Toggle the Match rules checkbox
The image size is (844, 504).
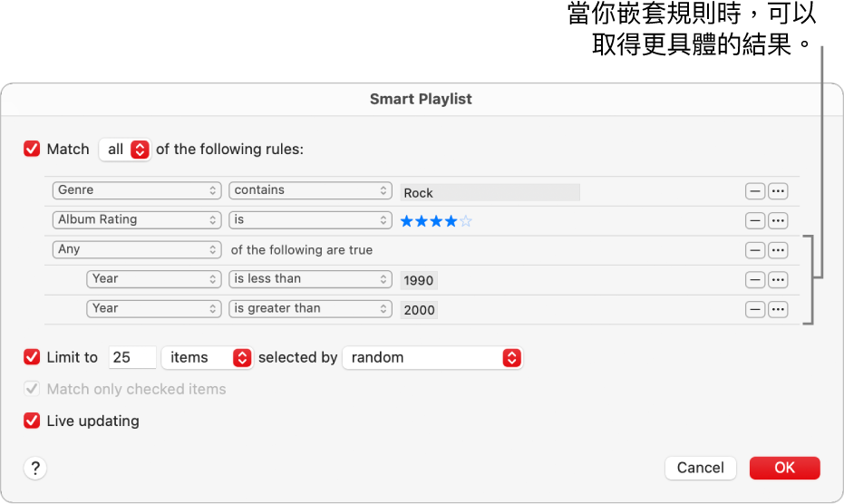click(x=33, y=150)
